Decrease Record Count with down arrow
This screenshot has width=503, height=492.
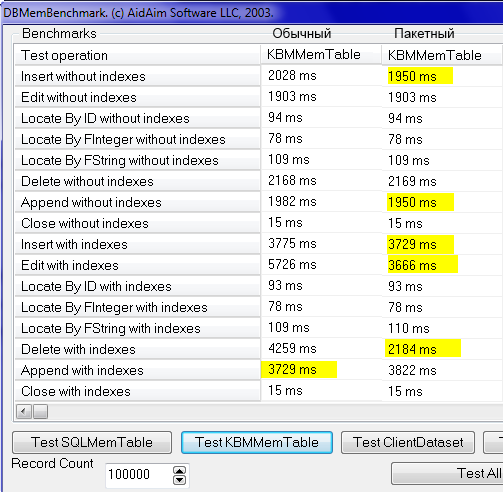pos(180,479)
